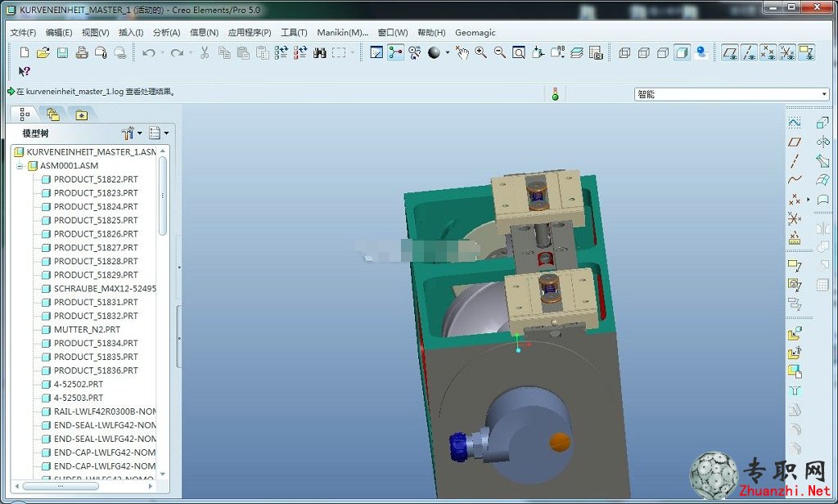The image size is (838, 504).
Task: Expand the datum point flyout arrow
Action: (808, 200)
